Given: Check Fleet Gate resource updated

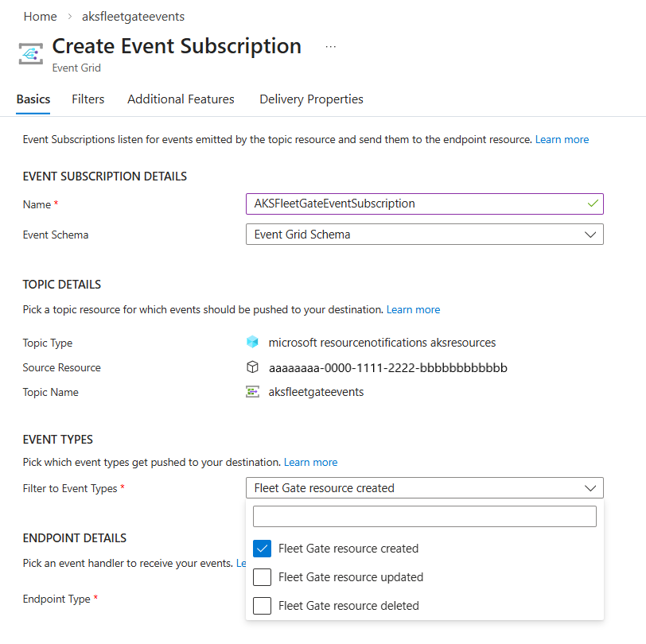Looking at the screenshot, I should pos(263,577).
